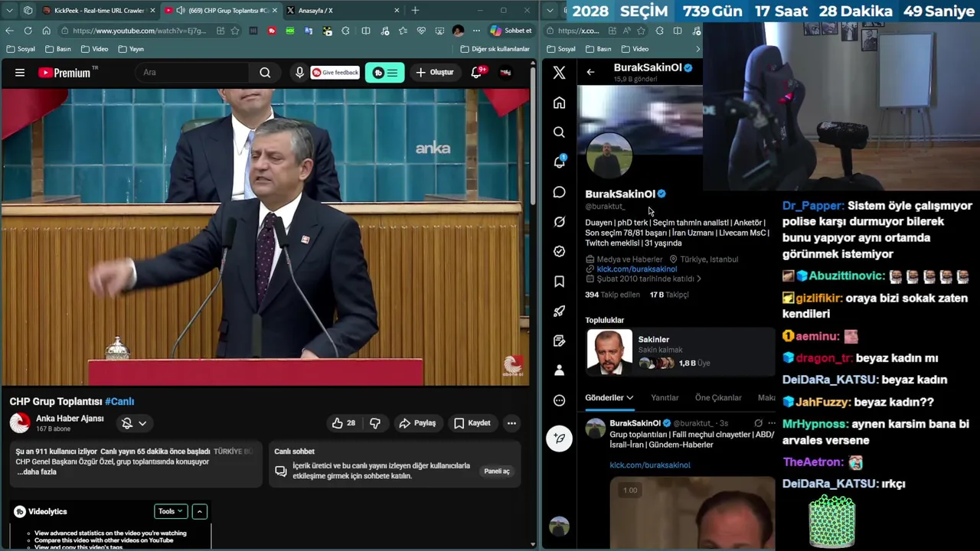
Task: Open join date details arrow
Action: pos(698,279)
